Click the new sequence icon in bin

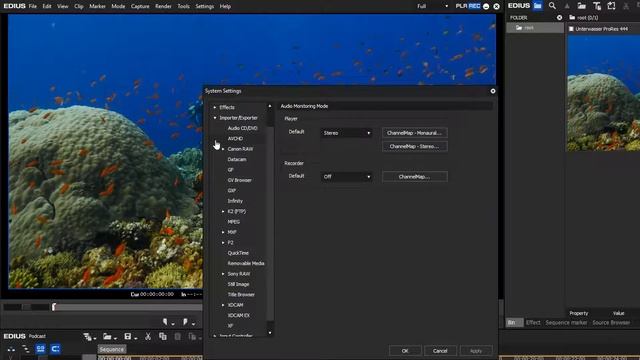click(611, 6)
